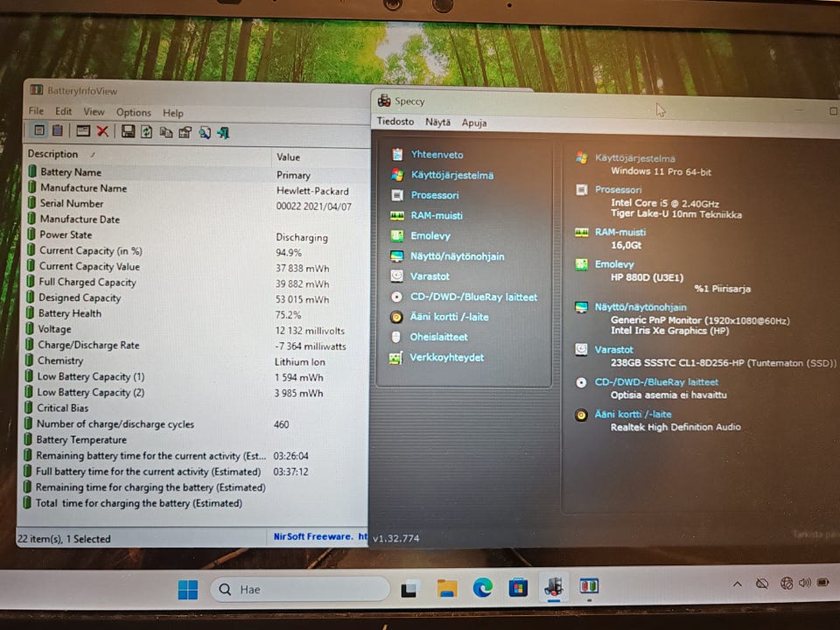Click the first toolbar icon in BatteryInfoView

(39, 130)
